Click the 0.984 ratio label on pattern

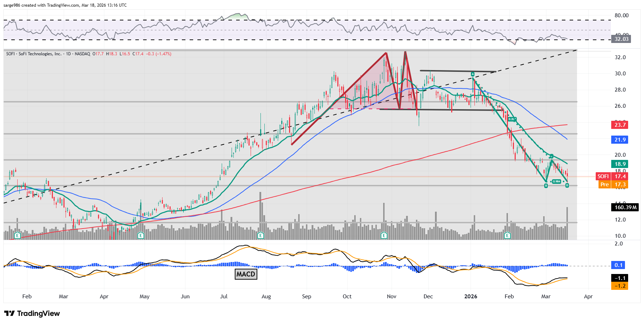[556, 181]
